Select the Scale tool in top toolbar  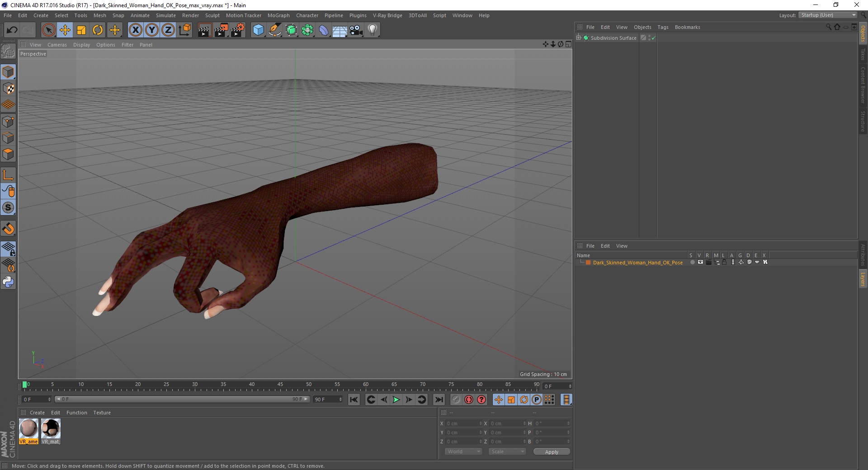tap(81, 30)
